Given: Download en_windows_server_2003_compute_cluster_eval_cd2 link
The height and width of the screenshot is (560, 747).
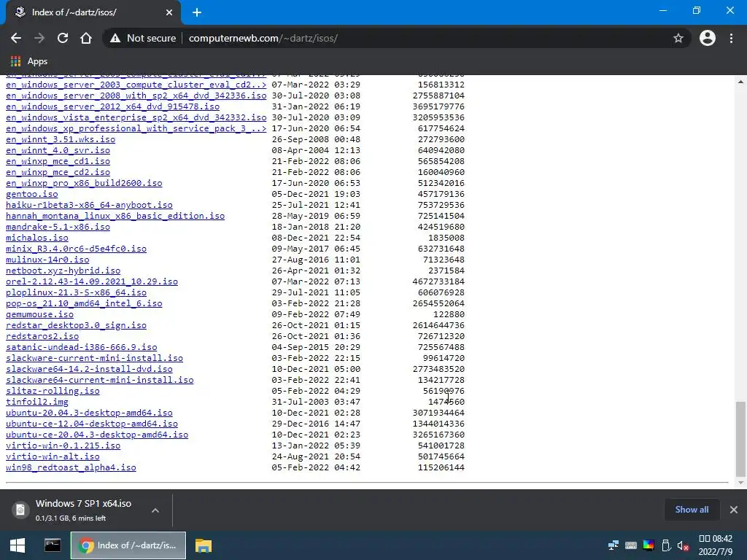Looking at the screenshot, I should [136, 85].
